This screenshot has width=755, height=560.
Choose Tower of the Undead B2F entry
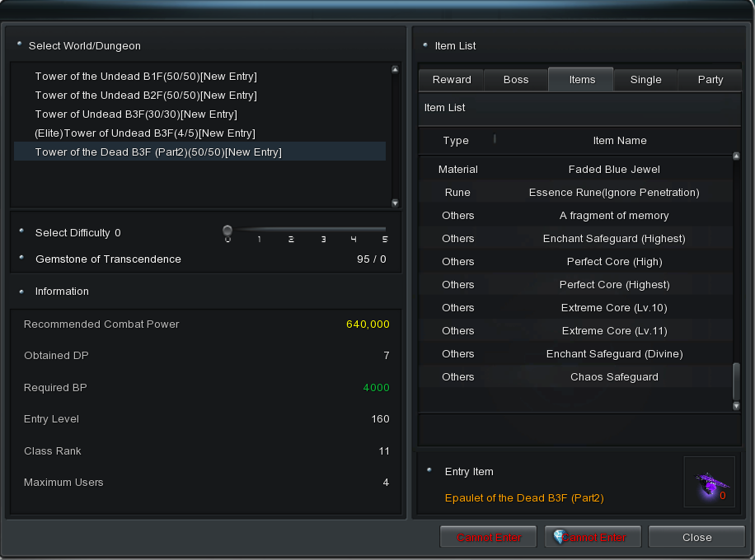click(x=146, y=96)
